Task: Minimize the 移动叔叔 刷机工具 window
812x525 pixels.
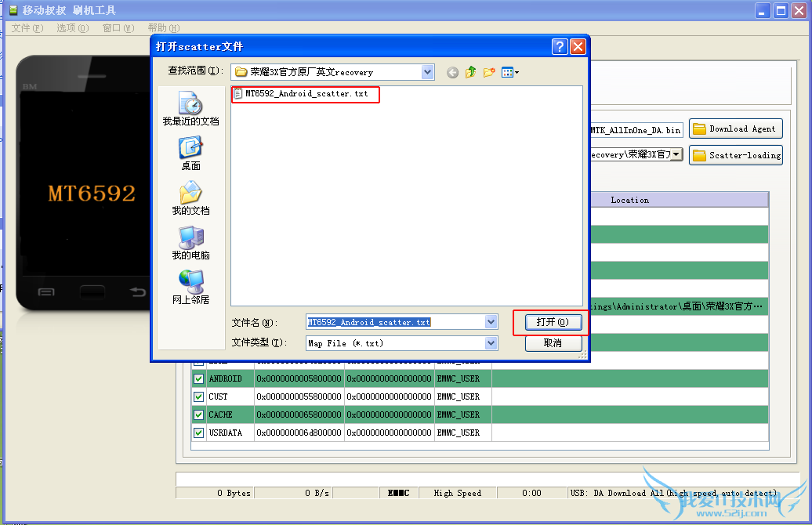Action: [763, 10]
